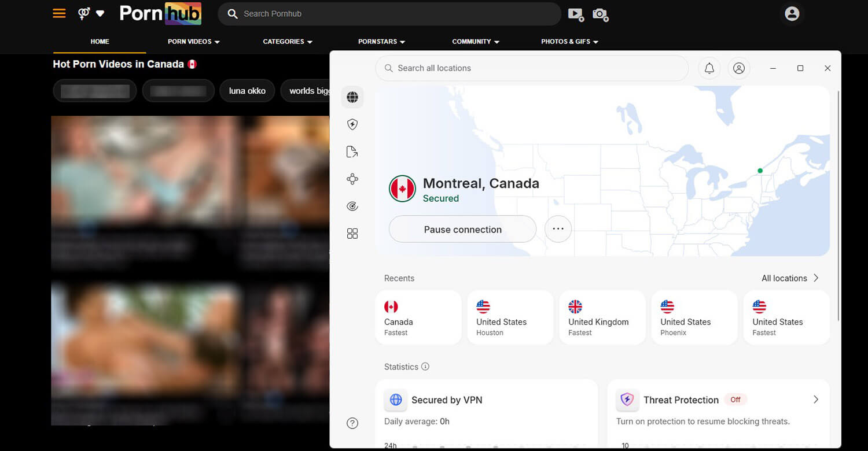
Task: Click the video upload icon in site header
Action: coord(576,14)
